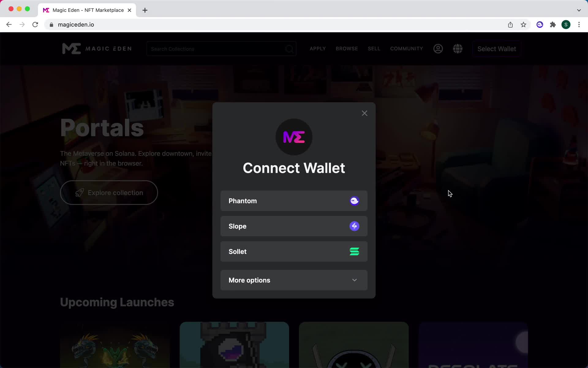Click BROWSE navigation menu item
588x368 pixels.
[x=347, y=48]
